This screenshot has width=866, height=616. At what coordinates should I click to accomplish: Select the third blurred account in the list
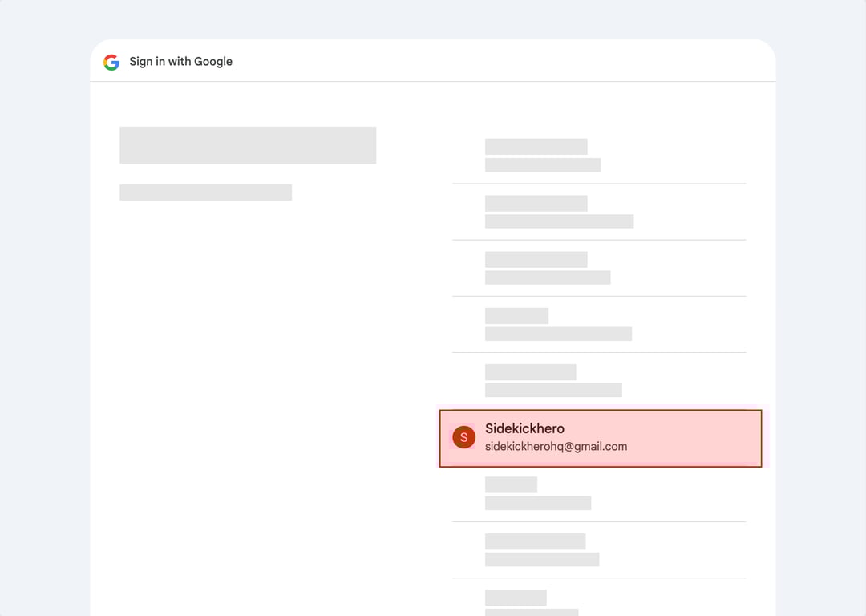599,268
